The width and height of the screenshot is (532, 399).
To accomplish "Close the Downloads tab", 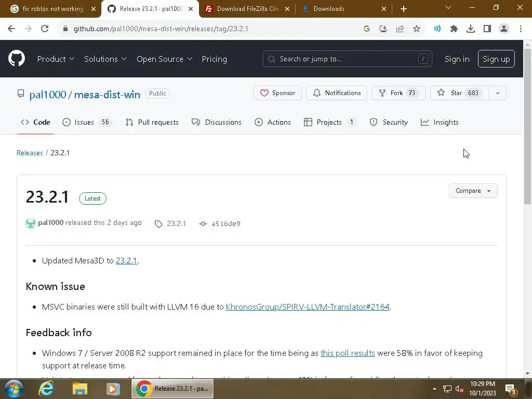I will [x=384, y=9].
